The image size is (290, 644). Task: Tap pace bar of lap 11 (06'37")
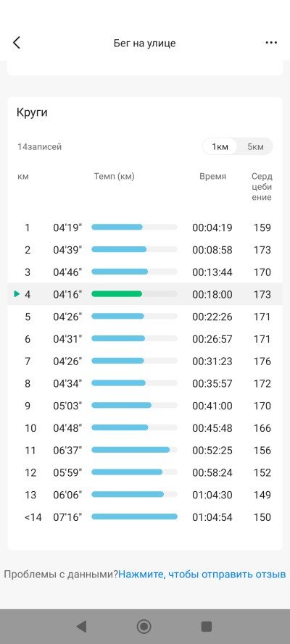pos(130,450)
